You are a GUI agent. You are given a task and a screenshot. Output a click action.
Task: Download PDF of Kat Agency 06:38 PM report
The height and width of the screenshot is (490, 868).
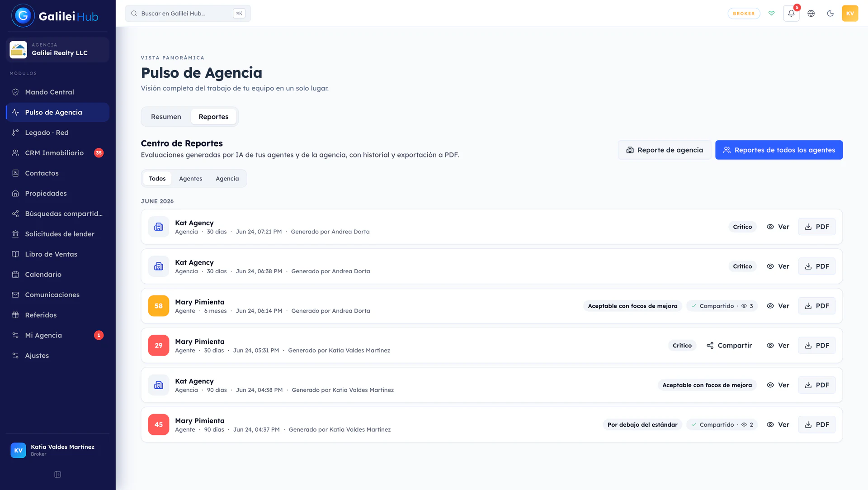click(x=817, y=266)
